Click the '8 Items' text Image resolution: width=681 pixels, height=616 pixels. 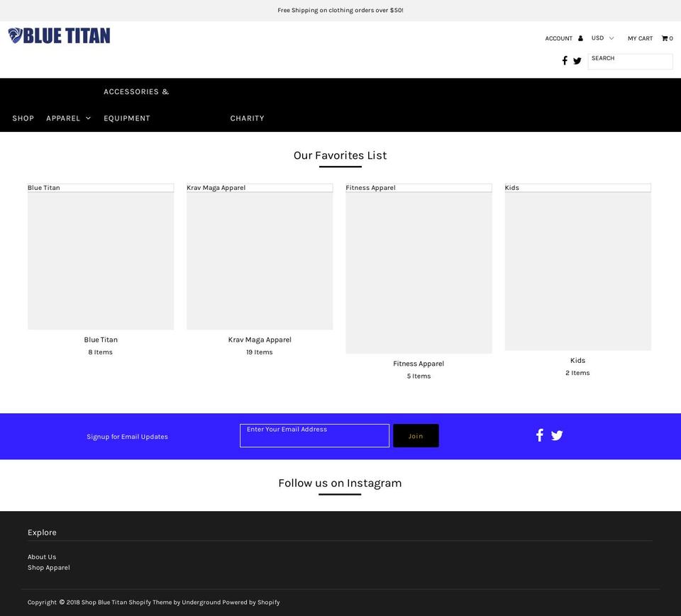[x=100, y=352]
